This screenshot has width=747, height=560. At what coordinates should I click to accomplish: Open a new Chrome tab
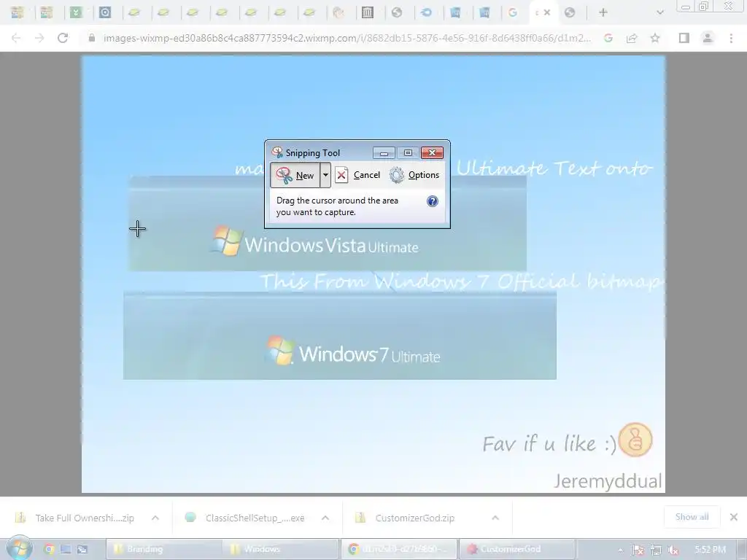coord(603,13)
